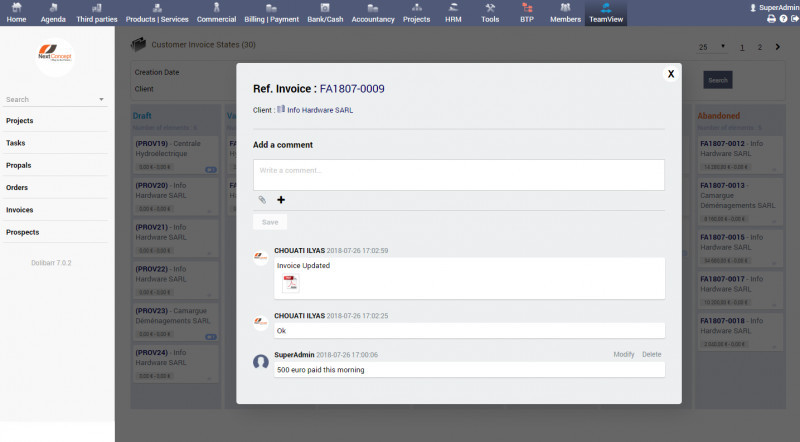The image size is (800, 442).
Task: Open (PROV23) Camargue Déménagements card
Action: [175, 323]
